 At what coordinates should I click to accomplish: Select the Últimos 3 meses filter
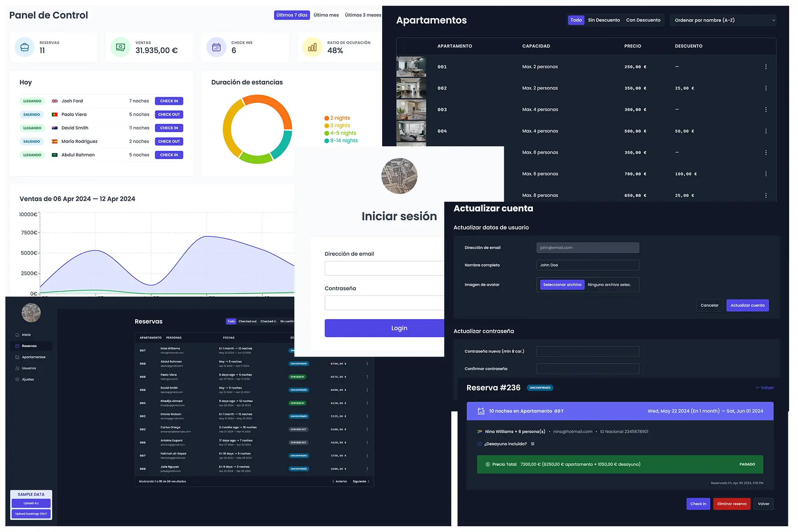363,15
